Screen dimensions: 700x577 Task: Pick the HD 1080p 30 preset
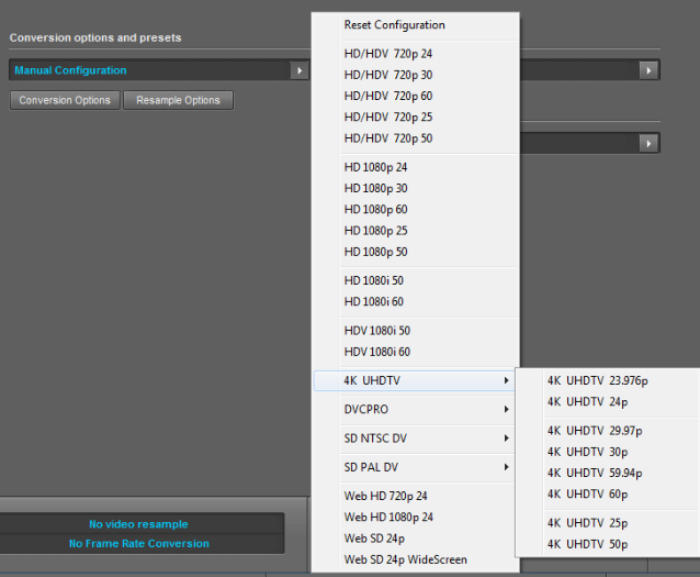(376, 189)
